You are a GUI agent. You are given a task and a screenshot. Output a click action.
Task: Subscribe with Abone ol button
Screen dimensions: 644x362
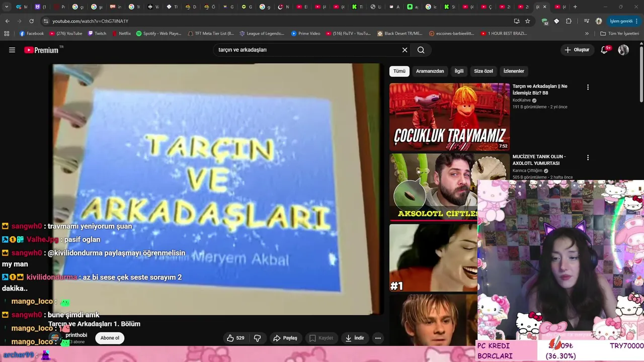click(x=110, y=338)
